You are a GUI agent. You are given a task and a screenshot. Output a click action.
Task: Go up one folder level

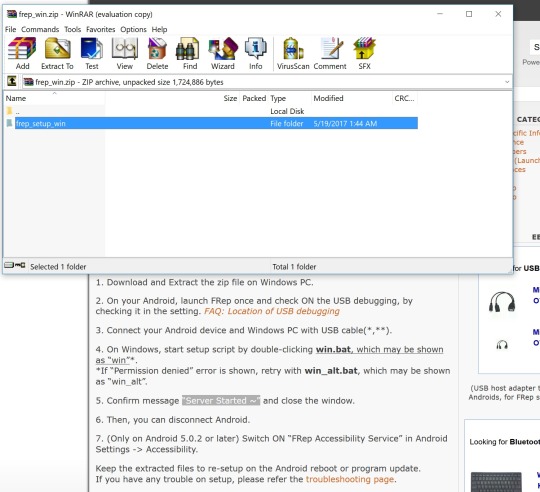[12, 82]
